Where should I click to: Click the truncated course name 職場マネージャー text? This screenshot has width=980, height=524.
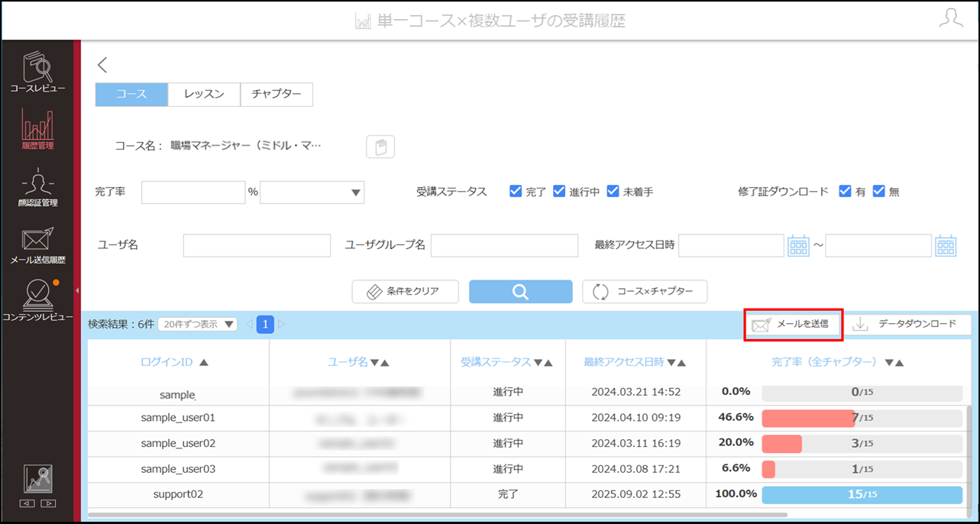pyautogui.click(x=246, y=145)
